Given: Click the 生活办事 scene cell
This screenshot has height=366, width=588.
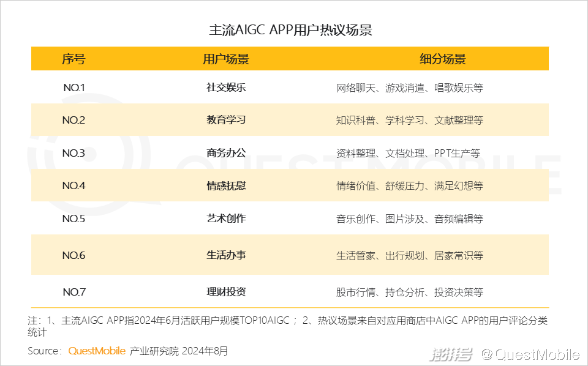Looking at the screenshot, I should (x=225, y=255).
